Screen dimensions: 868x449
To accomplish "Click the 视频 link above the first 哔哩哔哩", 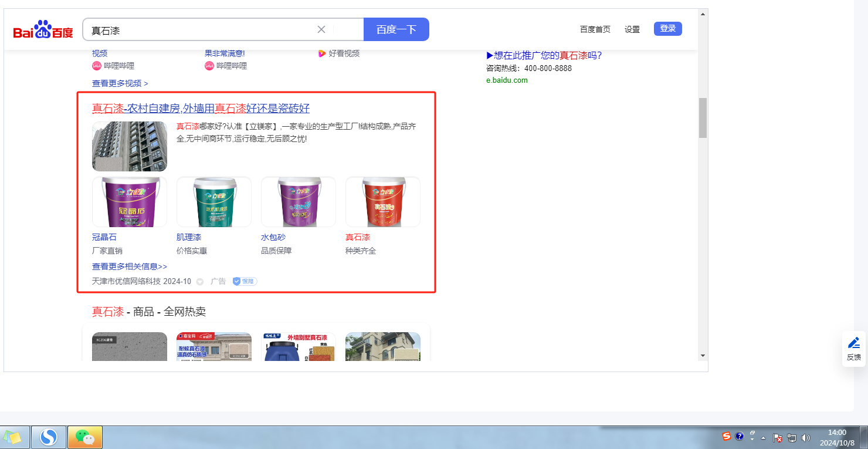I will click(100, 53).
